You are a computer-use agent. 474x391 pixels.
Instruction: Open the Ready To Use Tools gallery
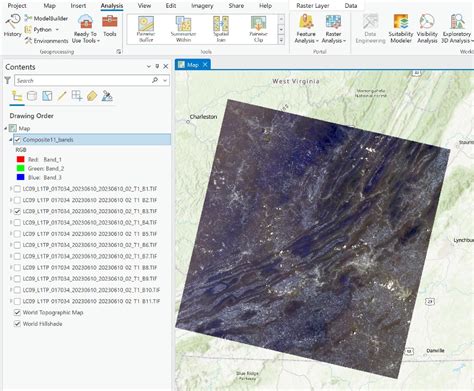coord(86,29)
